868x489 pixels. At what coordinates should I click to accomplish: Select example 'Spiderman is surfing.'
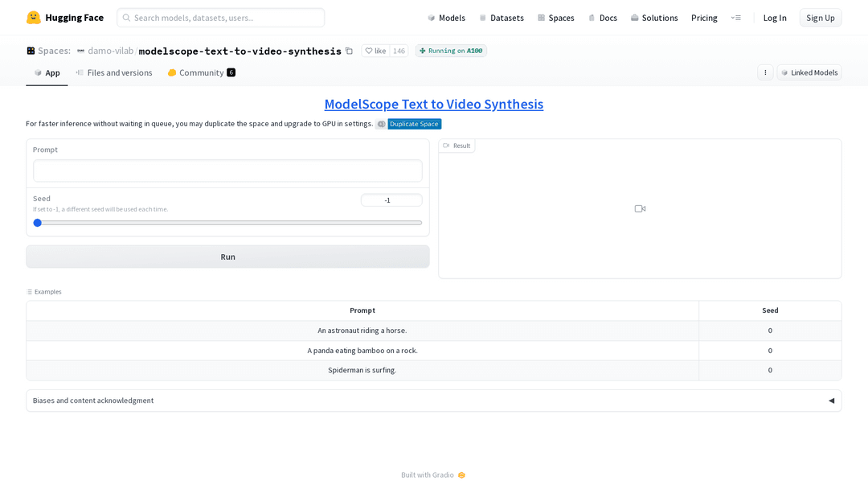point(362,370)
